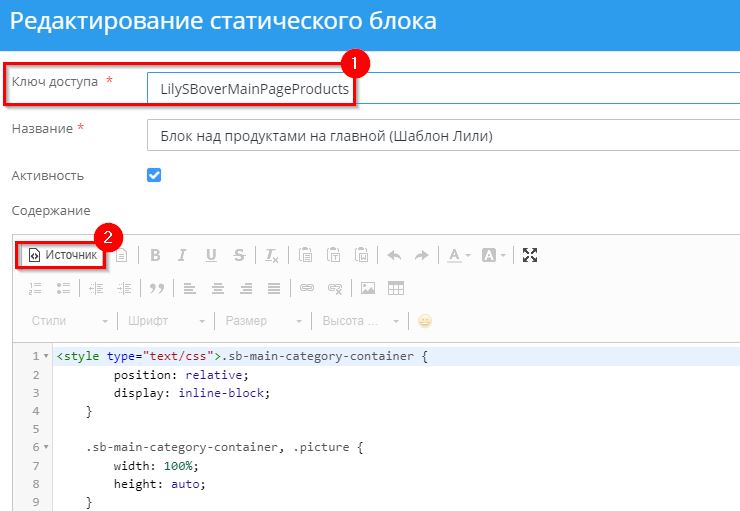The width and height of the screenshot is (740, 511).
Task: Click the undo arrow
Action: (x=394, y=255)
